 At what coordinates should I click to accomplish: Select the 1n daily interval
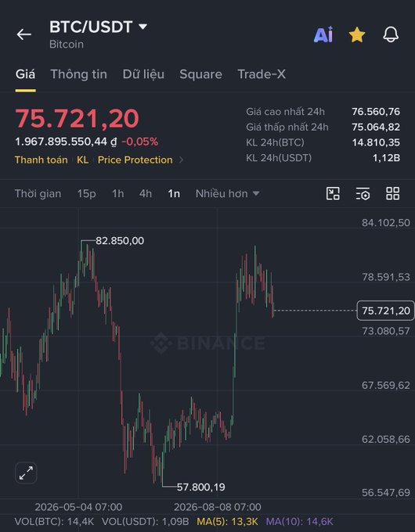pos(174,193)
